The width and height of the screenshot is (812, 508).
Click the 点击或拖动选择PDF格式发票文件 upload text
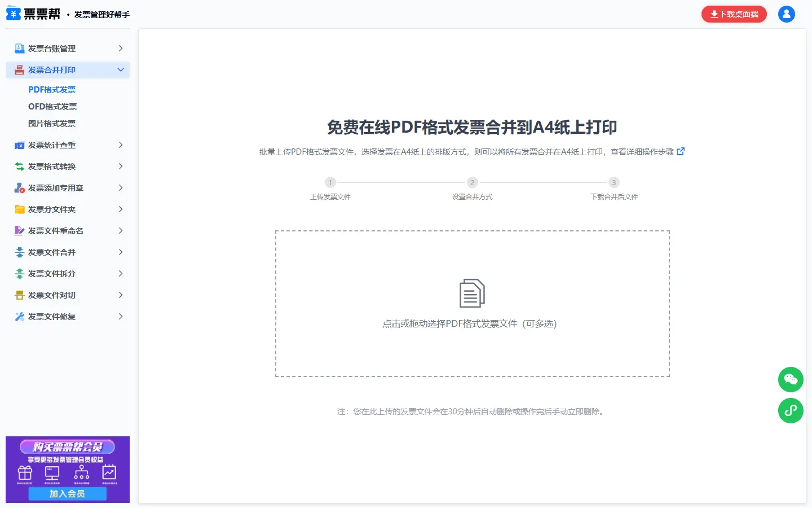pyautogui.click(x=470, y=324)
